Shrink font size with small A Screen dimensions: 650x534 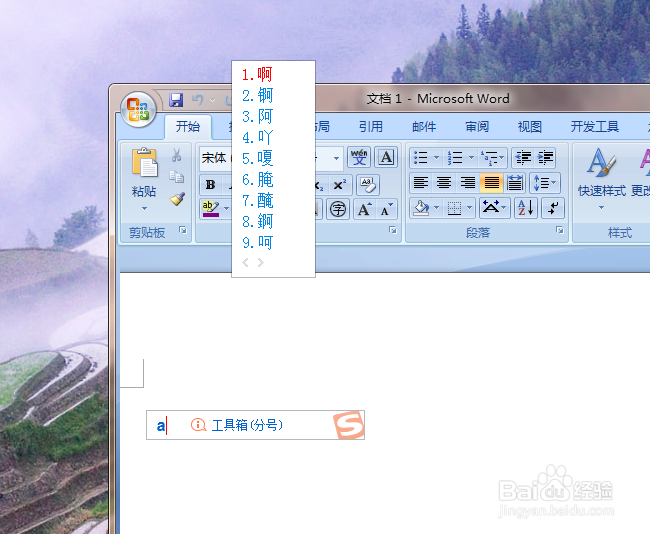click(387, 209)
